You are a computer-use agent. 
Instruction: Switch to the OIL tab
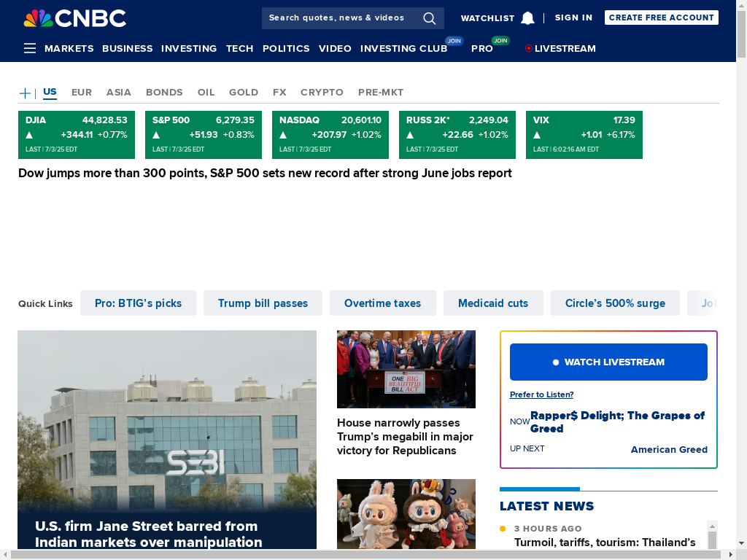pos(206,93)
